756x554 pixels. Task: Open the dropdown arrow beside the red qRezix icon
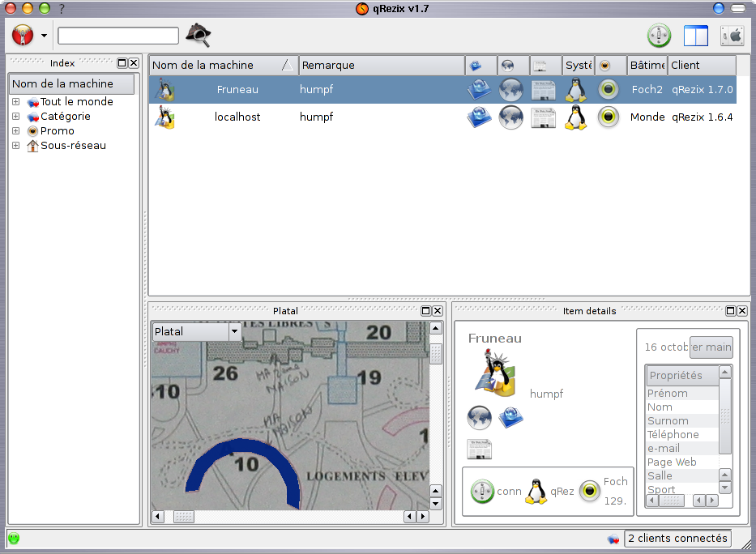click(x=45, y=36)
